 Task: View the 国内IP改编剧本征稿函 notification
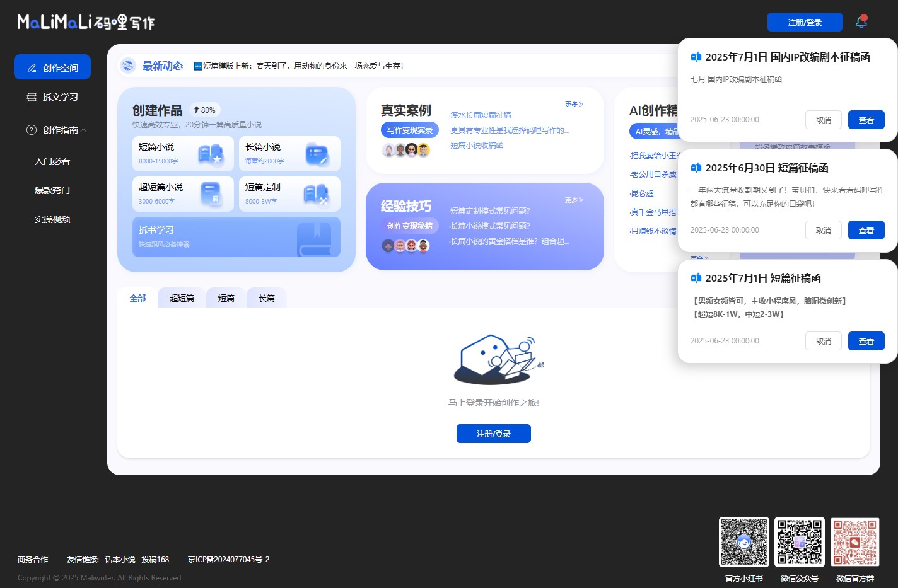coord(866,120)
